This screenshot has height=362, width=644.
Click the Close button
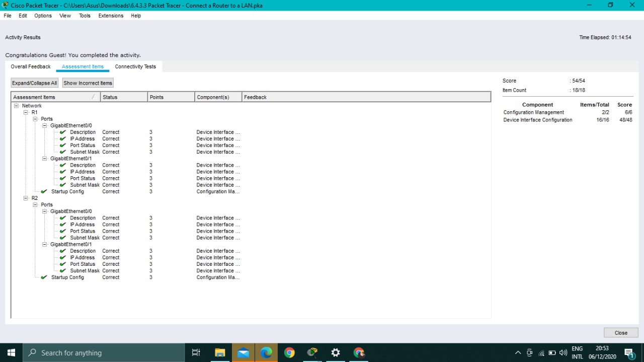621,333
